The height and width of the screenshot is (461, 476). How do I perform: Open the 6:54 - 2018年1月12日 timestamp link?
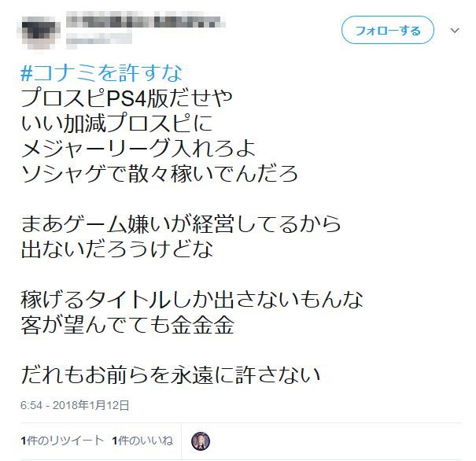tap(75, 405)
